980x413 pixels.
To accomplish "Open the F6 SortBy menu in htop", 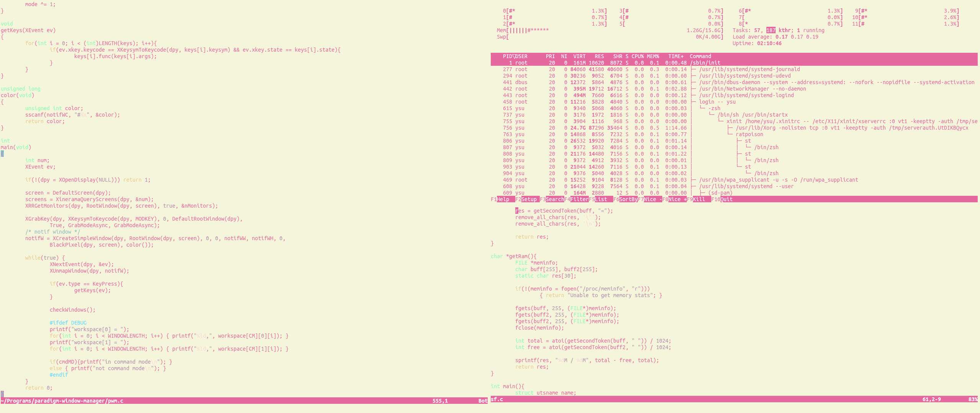I will pyautogui.click(x=625, y=199).
